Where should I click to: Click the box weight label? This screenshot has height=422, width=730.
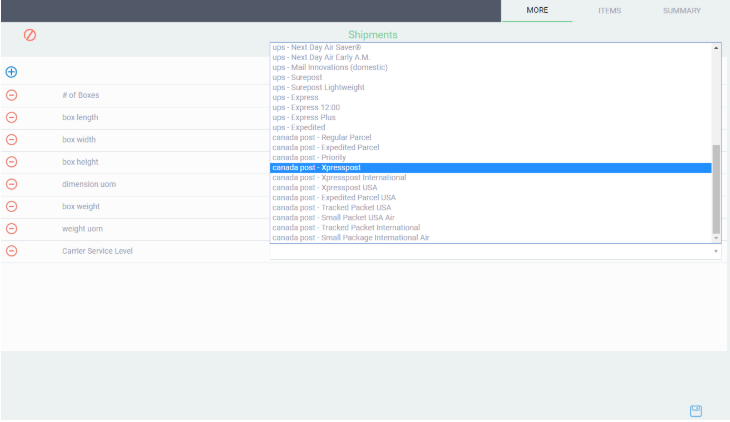81,206
